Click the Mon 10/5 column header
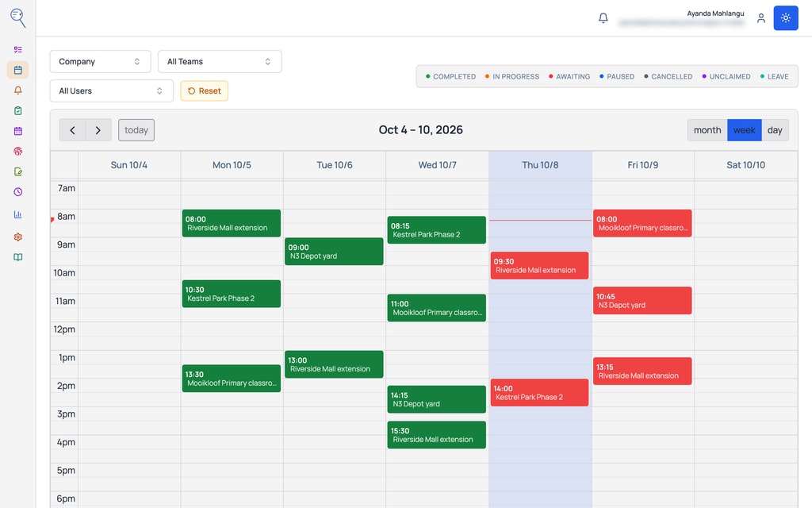This screenshot has width=812, height=508. click(x=232, y=165)
